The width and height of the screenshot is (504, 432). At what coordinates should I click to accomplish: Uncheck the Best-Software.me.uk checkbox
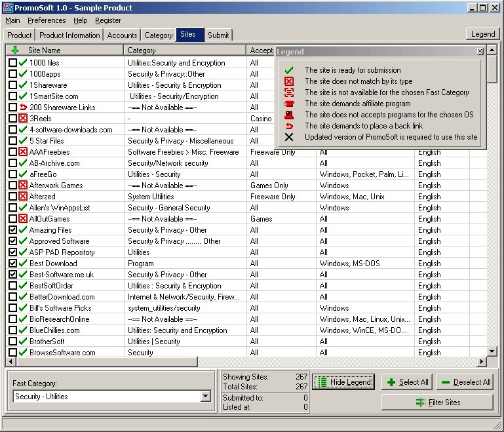click(12, 275)
